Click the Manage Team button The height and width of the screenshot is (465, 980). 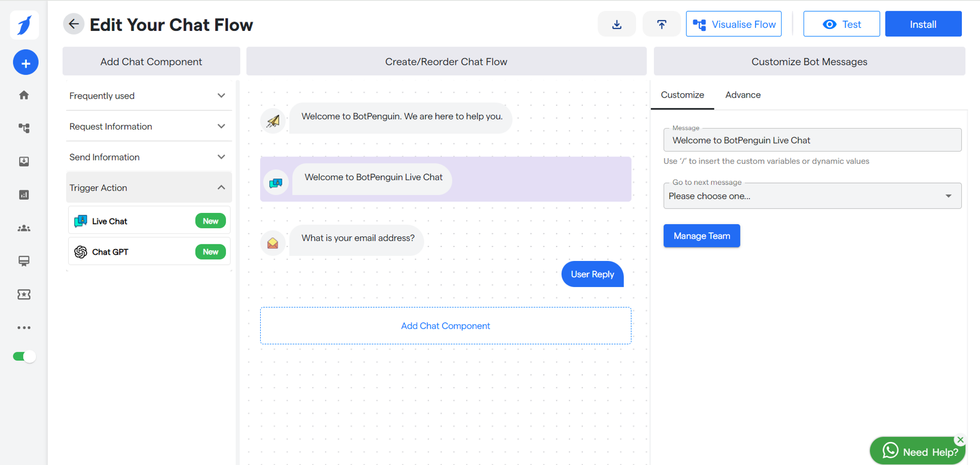(x=701, y=236)
